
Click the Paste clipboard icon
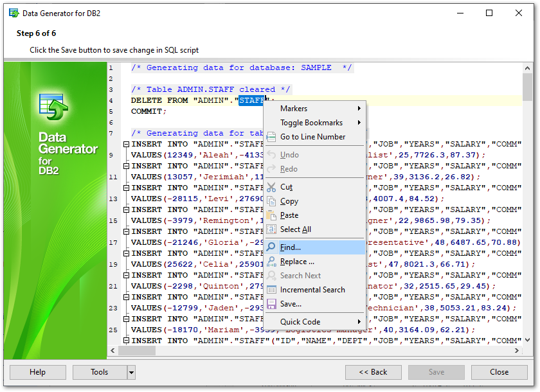point(271,215)
